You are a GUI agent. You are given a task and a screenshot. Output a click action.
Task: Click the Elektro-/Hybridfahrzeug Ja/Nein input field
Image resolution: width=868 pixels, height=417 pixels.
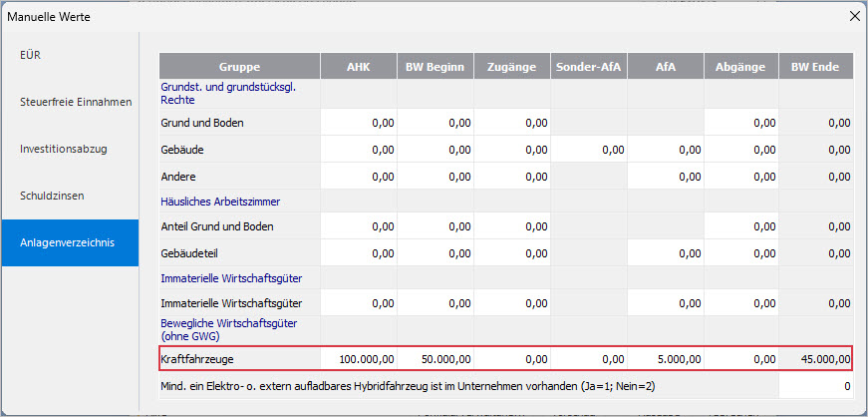(816, 385)
